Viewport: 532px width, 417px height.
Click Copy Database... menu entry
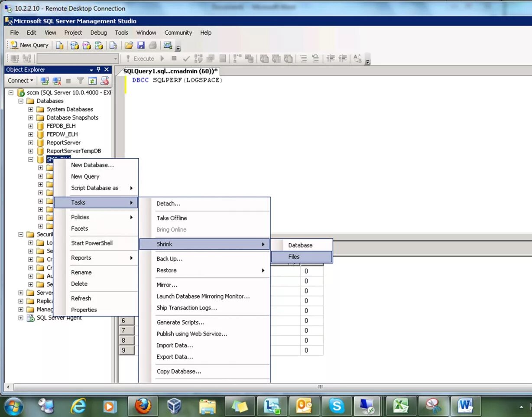coord(204,371)
